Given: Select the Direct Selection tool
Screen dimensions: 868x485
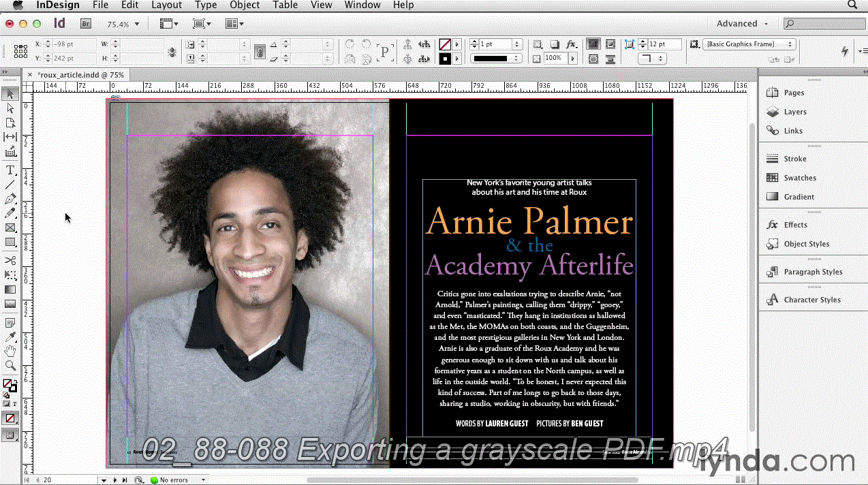Looking at the screenshot, I should pyautogui.click(x=10, y=108).
